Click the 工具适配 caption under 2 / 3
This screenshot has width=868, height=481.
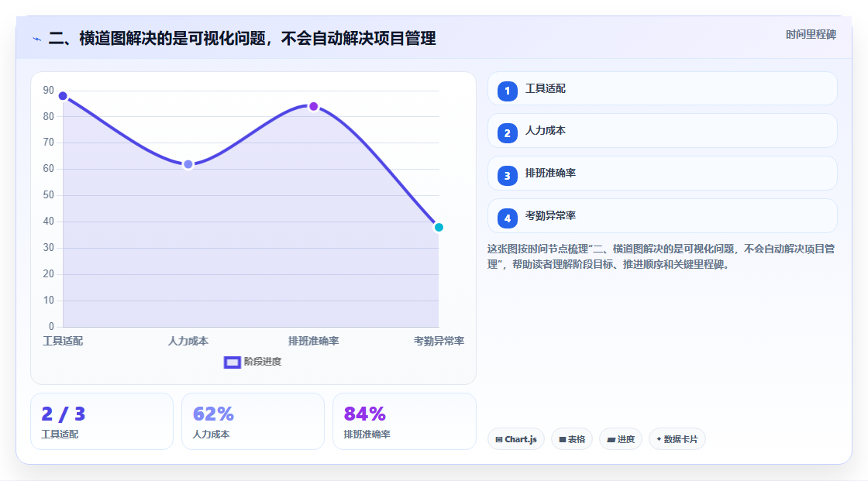pos(60,435)
